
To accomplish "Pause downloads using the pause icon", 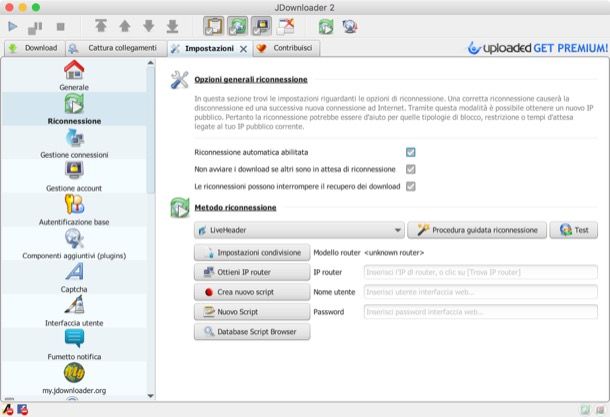I will click(x=35, y=28).
